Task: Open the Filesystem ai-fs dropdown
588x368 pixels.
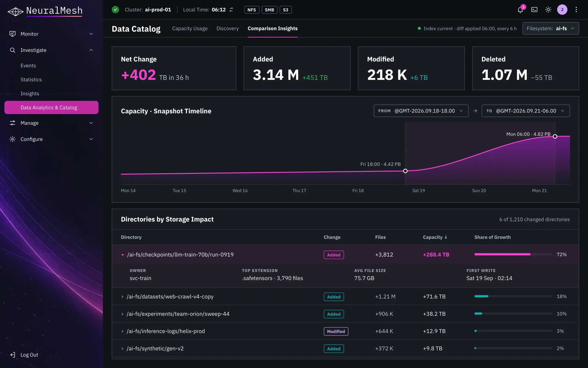Action: (551, 29)
